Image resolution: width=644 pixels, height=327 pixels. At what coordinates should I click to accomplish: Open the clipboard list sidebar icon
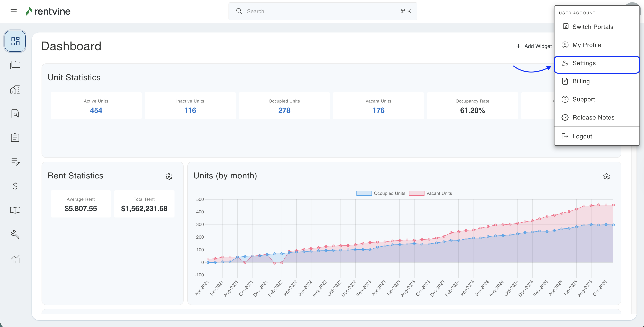pyautogui.click(x=15, y=137)
